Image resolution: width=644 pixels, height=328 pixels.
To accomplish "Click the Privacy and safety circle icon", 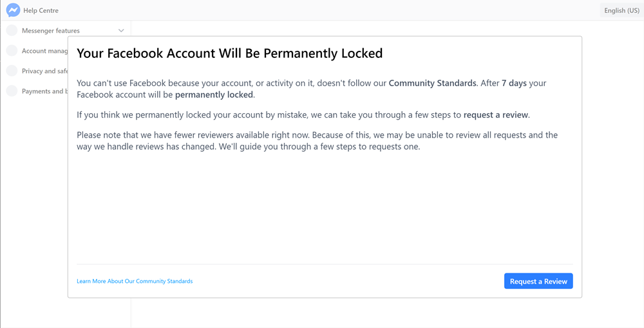I will coord(12,71).
